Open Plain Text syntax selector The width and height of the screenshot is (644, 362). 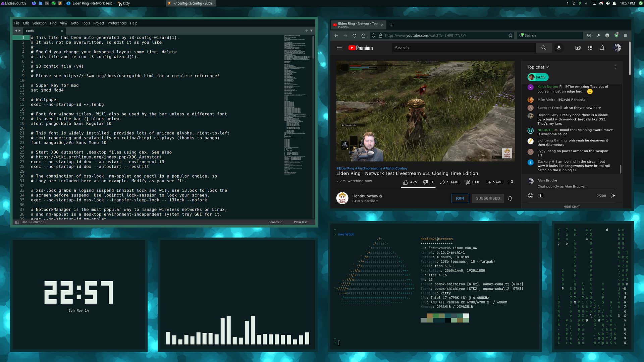click(301, 222)
